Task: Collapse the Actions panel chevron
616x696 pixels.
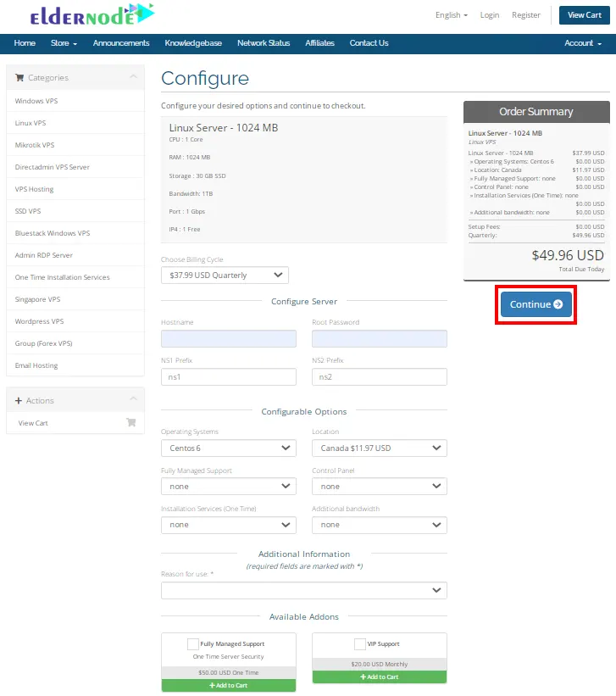Action: (133, 398)
